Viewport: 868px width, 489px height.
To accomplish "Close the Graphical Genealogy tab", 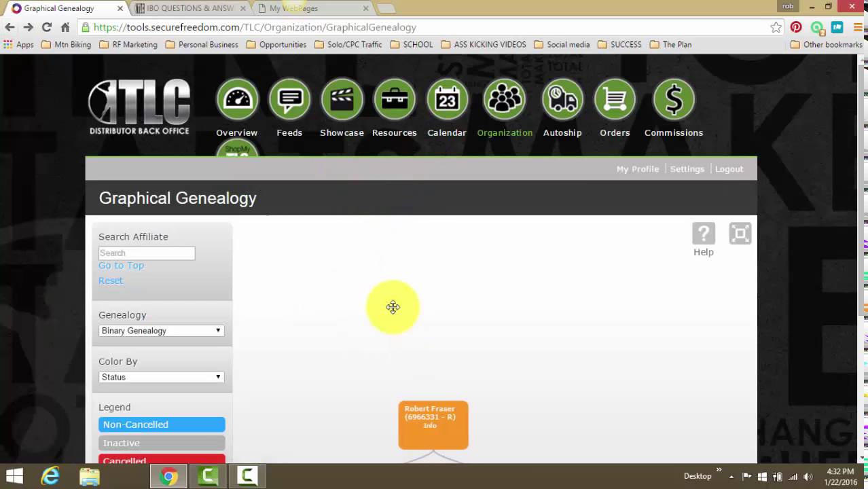I will tap(120, 8).
